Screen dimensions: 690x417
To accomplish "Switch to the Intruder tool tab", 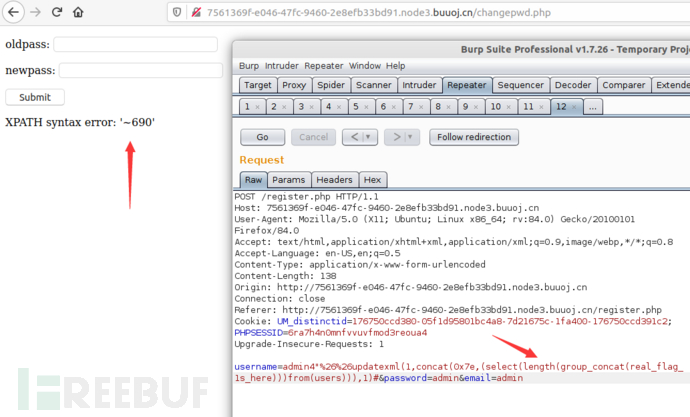I will click(x=419, y=85).
